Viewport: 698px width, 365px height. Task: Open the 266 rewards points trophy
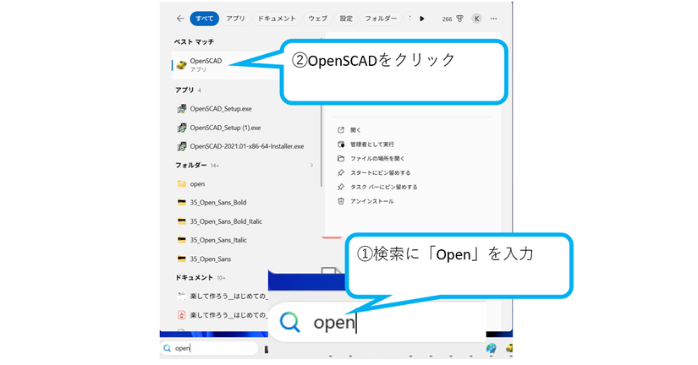(453, 19)
